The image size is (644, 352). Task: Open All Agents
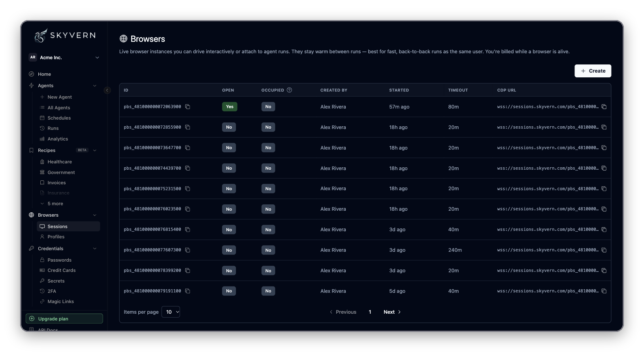pyautogui.click(x=59, y=108)
